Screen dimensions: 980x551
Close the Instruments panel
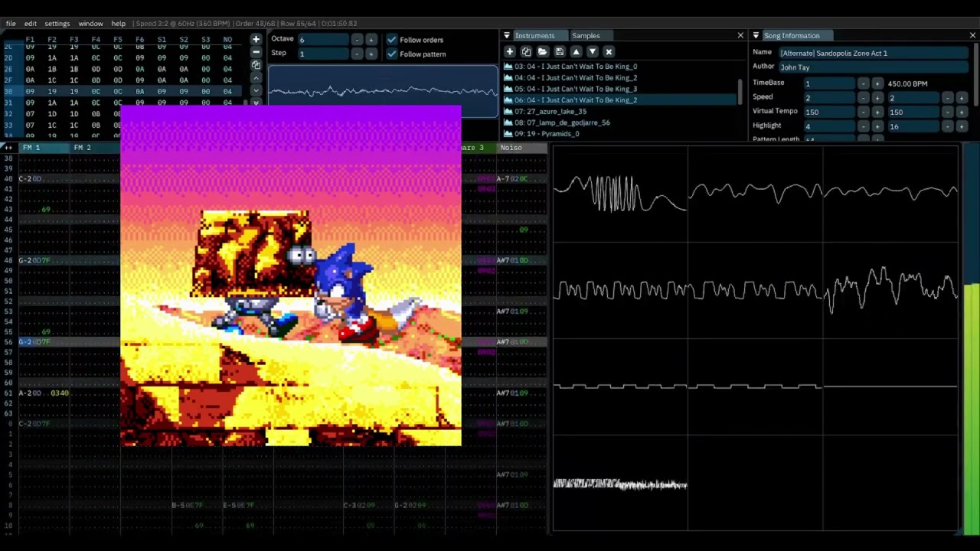coord(740,35)
